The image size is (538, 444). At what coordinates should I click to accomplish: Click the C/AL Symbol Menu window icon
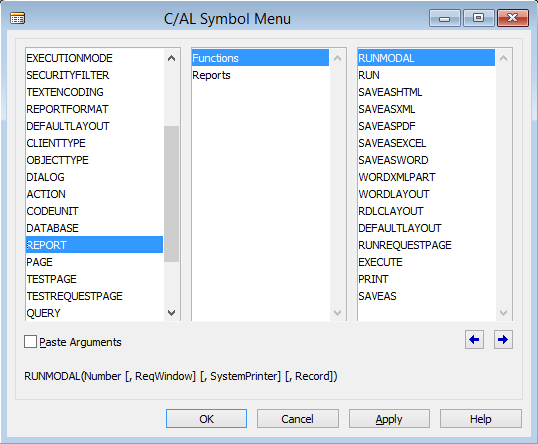click(x=17, y=18)
